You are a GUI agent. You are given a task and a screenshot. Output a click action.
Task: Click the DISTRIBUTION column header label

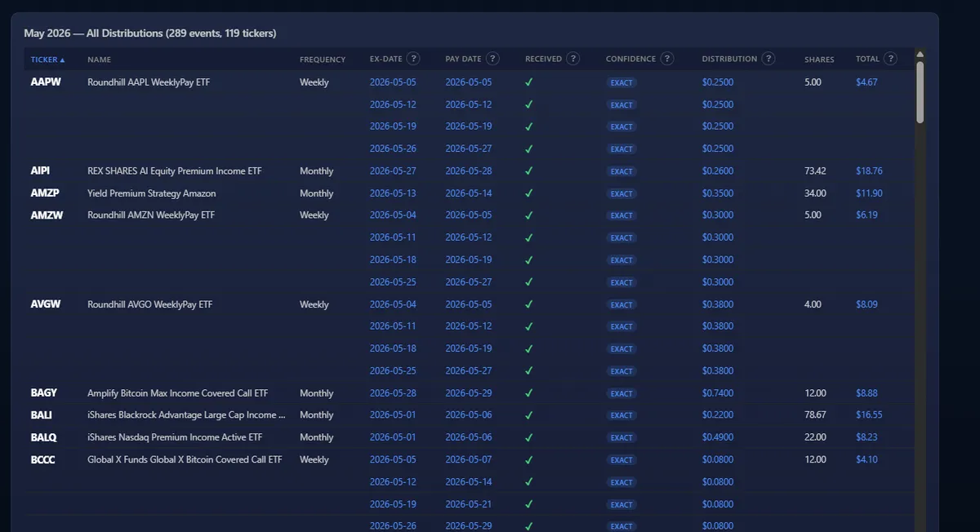pos(729,60)
